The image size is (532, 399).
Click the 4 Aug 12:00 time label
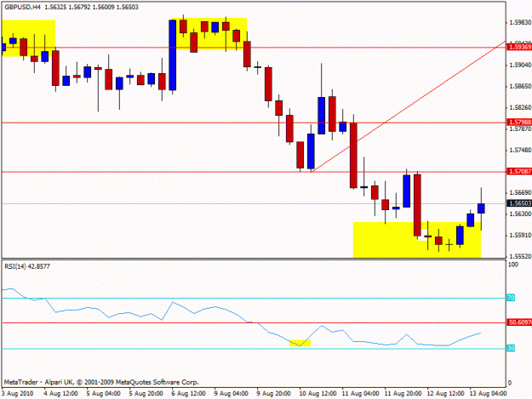coord(61,394)
